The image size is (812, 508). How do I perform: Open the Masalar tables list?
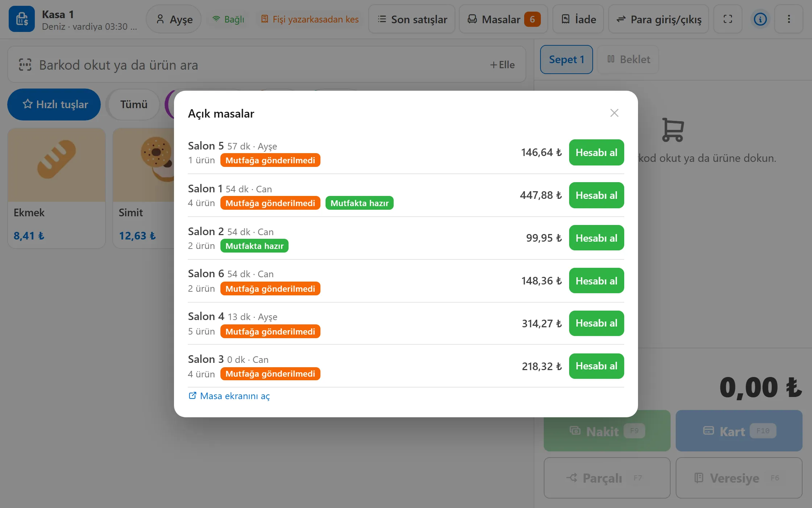point(503,19)
